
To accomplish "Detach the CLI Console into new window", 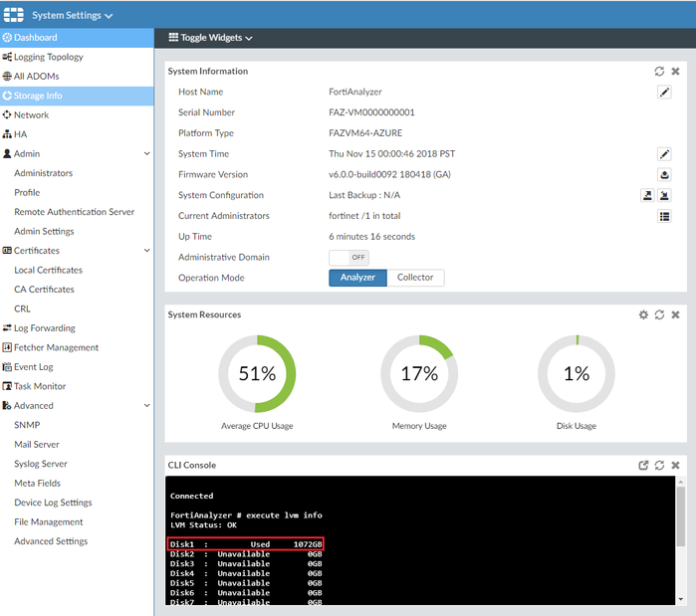I will [643, 465].
